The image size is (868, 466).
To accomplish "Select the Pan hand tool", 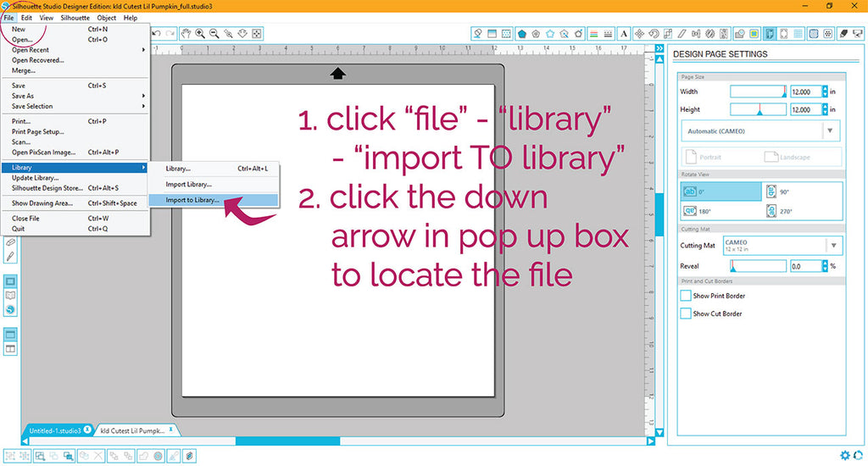I will [x=185, y=34].
